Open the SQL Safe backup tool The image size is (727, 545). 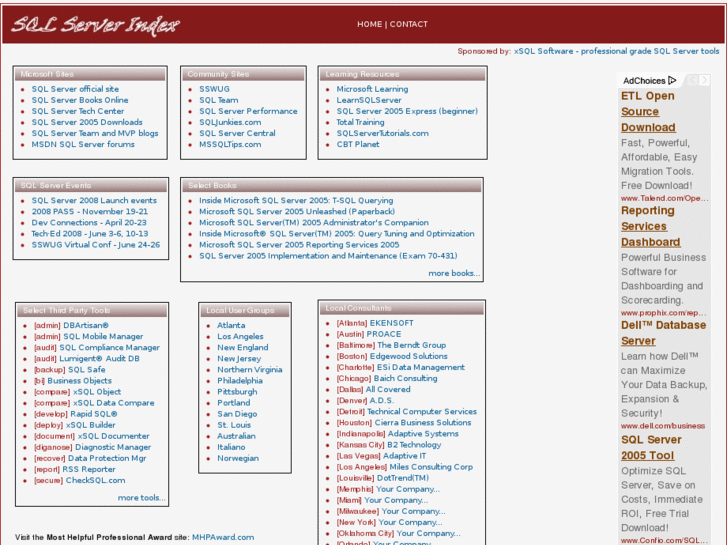(87, 370)
